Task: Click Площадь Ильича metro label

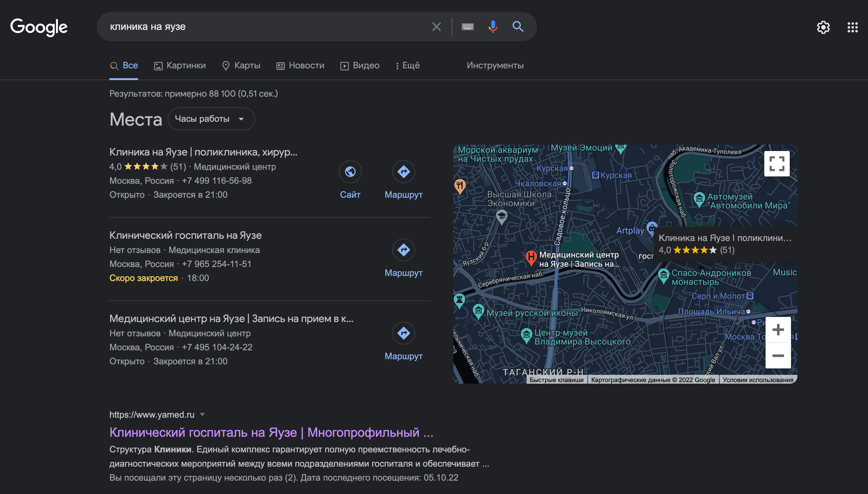Action: click(x=711, y=312)
